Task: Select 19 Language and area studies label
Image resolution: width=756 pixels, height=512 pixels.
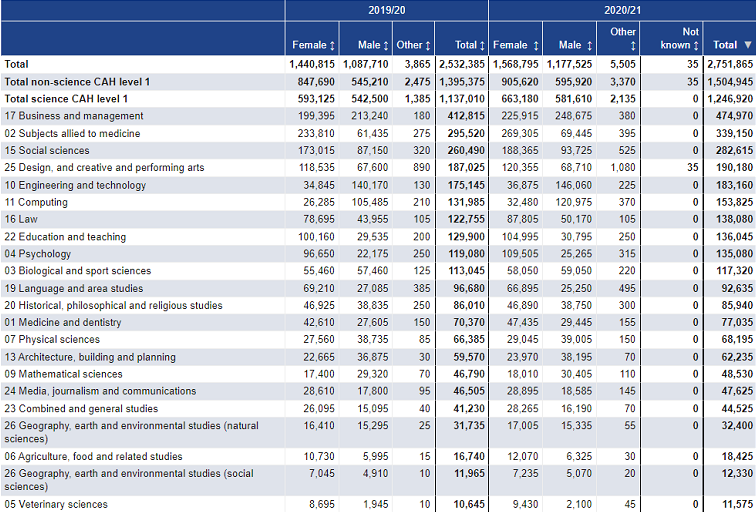Action: (x=74, y=288)
